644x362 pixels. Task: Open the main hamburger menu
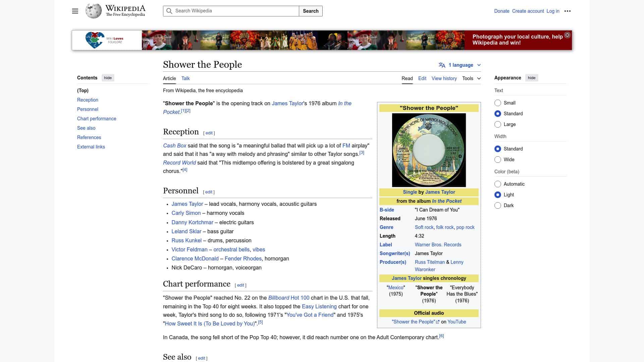pos(75,11)
